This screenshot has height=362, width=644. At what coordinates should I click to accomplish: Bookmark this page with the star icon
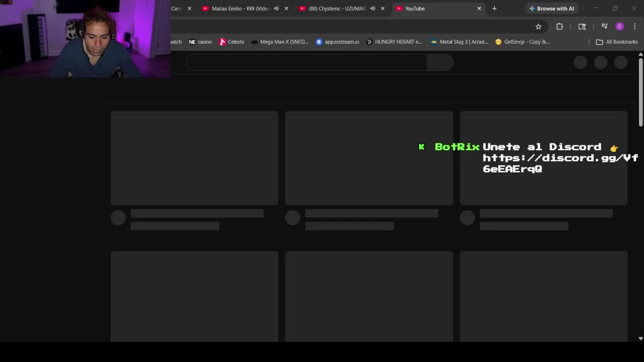tap(538, 27)
